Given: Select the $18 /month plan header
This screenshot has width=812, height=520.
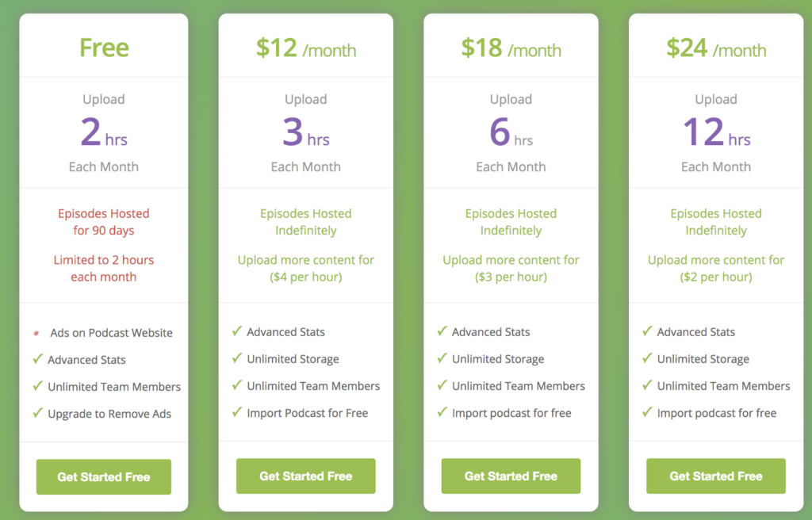Looking at the screenshot, I should (511, 49).
